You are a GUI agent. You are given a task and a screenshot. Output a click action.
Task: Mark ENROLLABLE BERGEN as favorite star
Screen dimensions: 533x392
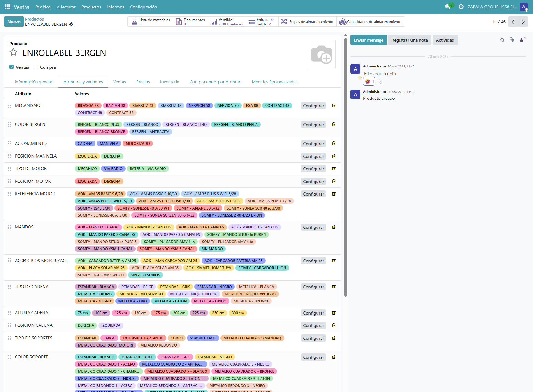(x=13, y=52)
